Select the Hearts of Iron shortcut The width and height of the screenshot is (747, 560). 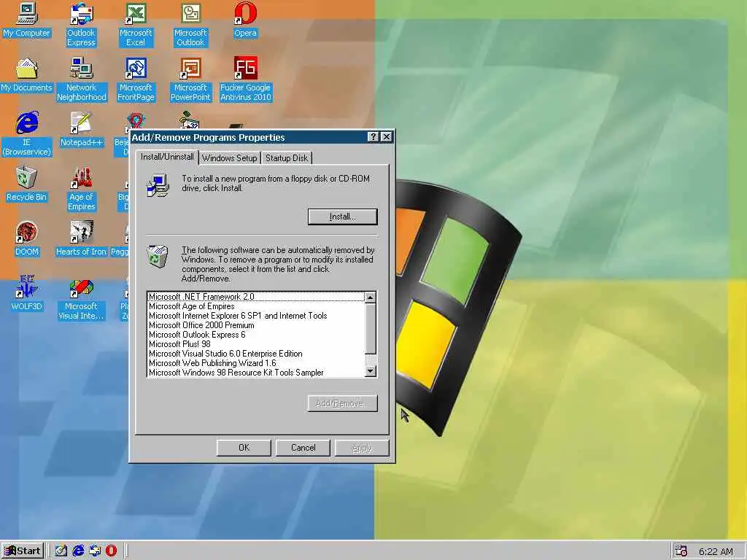[81, 239]
